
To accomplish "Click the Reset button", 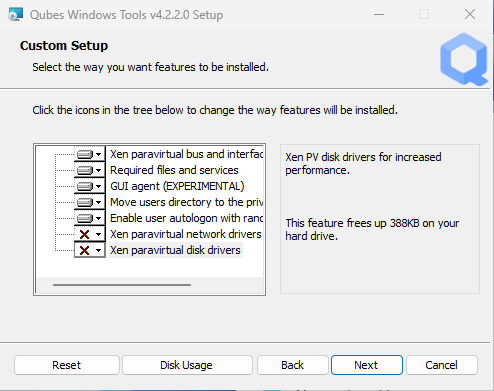I will click(67, 365).
